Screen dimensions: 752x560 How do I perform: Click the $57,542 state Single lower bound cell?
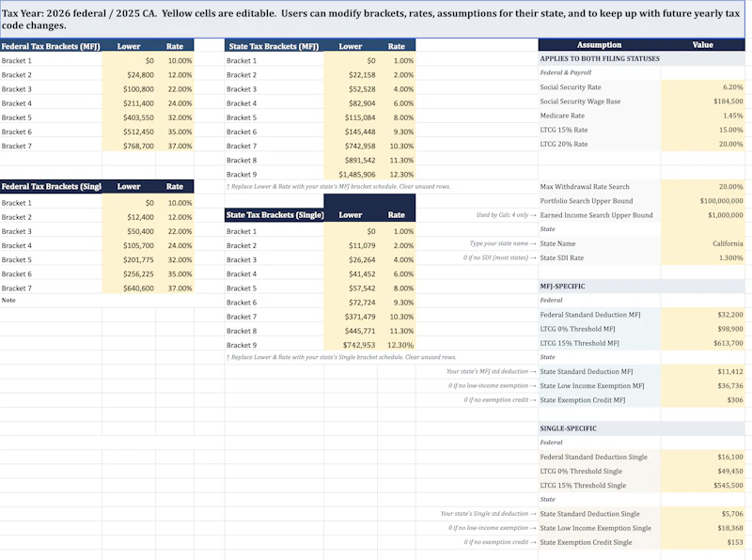point(350,288)
